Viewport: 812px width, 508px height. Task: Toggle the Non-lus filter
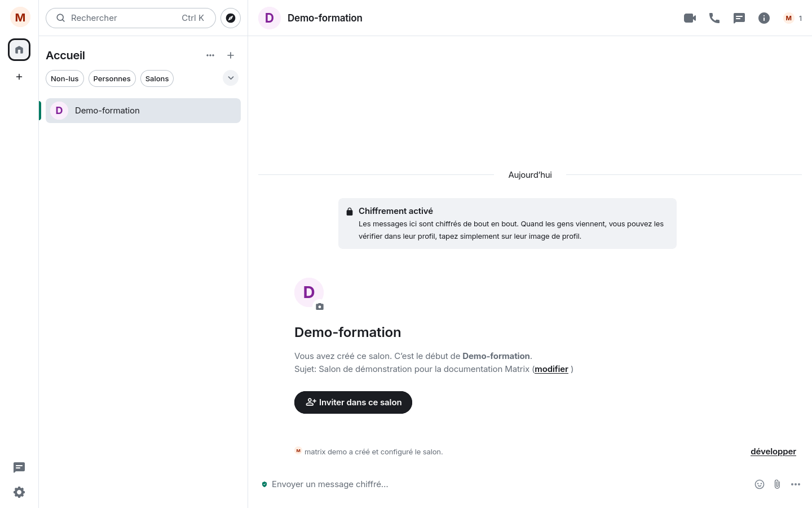coord(65,78)
